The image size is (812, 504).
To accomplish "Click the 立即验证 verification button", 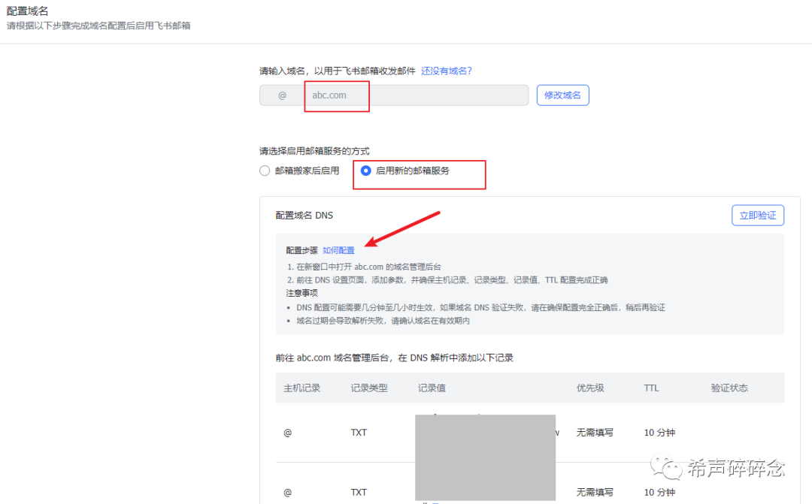I will click(757, 215).
